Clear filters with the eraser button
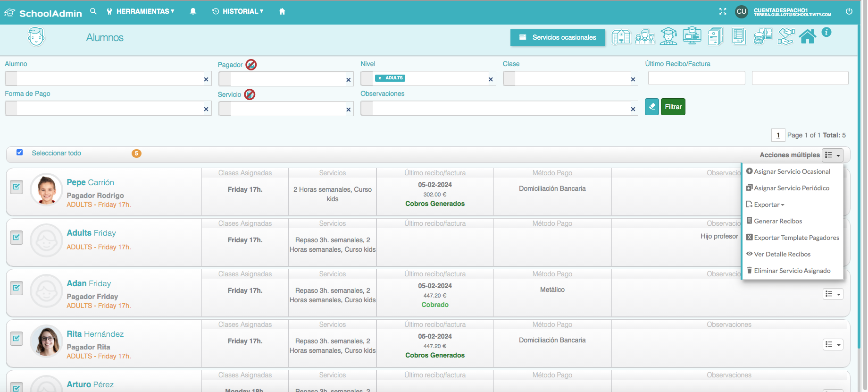This screenshot has width=868, height=392. pos(652,107)
